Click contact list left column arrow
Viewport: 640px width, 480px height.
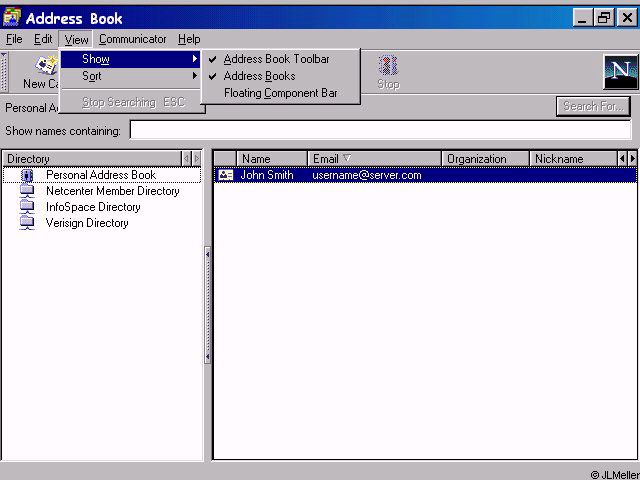coord(622,158)
